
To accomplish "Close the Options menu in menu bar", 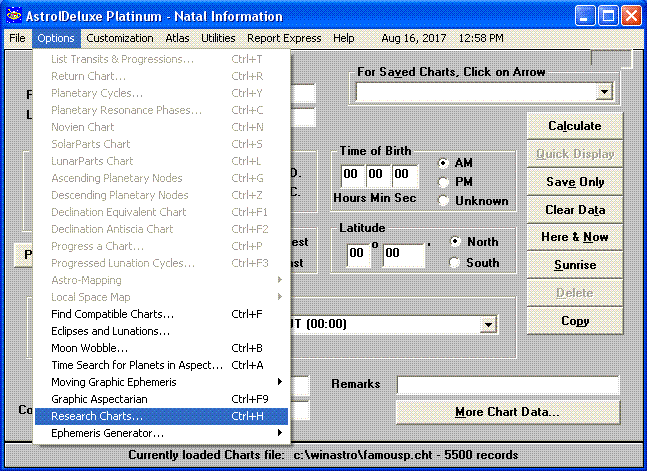I will [56, 38].
